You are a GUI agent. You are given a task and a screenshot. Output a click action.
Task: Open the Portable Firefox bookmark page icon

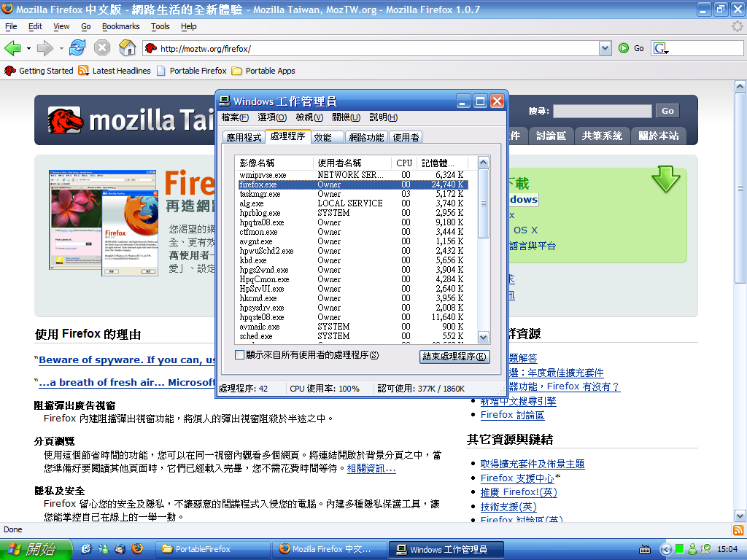tap(161, 71)
